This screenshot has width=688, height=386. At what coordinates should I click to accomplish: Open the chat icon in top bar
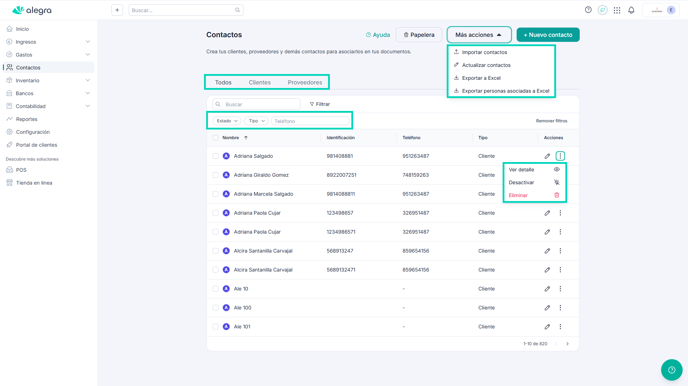coord(602,10)
